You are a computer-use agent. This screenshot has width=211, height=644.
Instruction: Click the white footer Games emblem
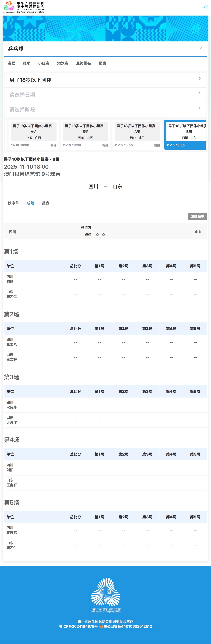point(105,595)
